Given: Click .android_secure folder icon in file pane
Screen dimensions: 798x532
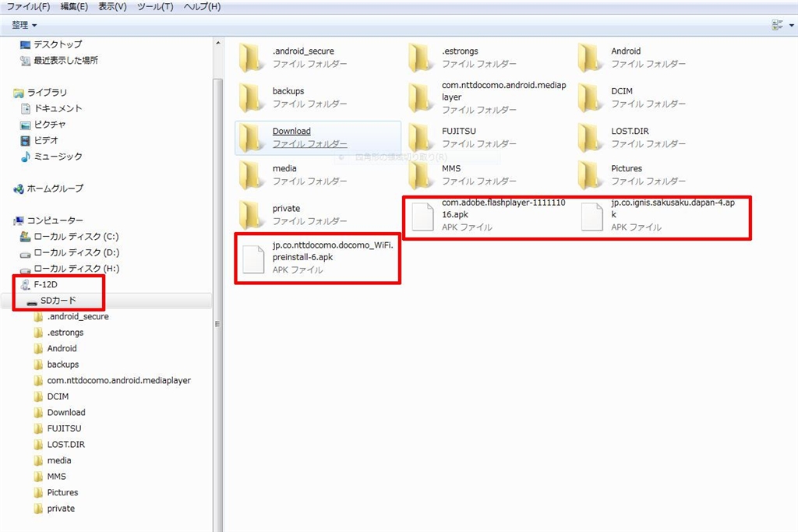Looking at the screenshot, I should [x=252, y=58].
